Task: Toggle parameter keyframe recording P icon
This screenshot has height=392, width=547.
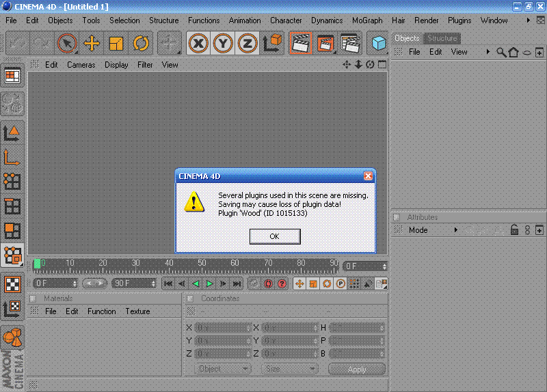Action: pyautogui.click(x=341, y=283)
